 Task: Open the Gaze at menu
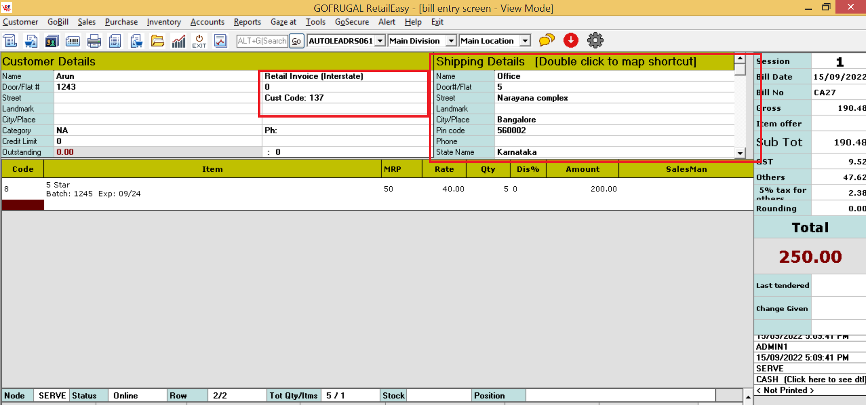[x=283, y=22]
